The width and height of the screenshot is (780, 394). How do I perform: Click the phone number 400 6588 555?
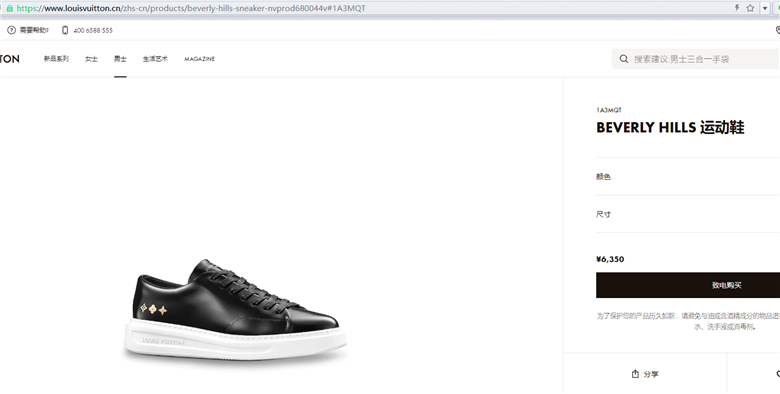93,30
